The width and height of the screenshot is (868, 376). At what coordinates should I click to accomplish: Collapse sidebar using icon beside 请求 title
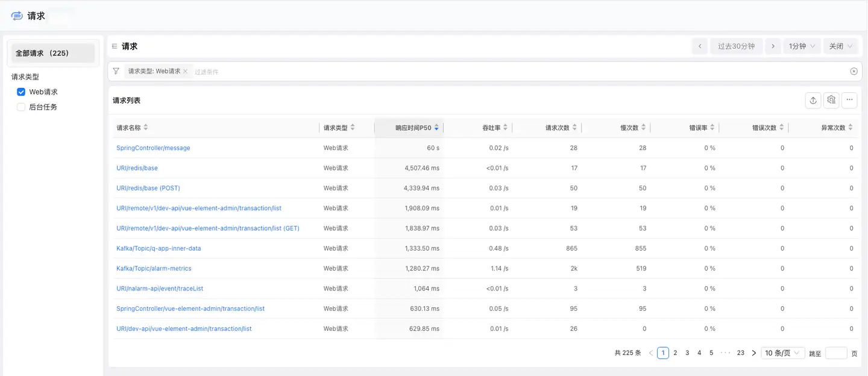click(x=115, y=46)
